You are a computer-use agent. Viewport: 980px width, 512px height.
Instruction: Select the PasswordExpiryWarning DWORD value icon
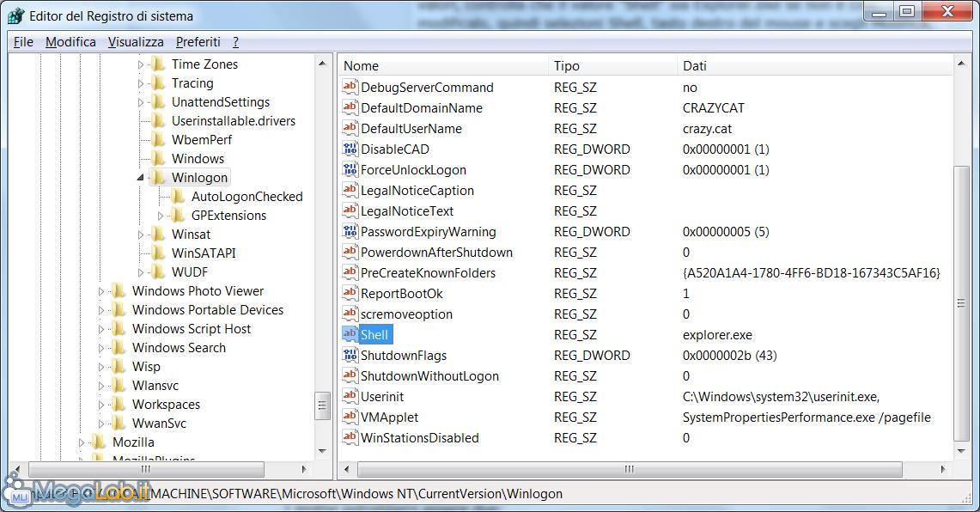350,231
